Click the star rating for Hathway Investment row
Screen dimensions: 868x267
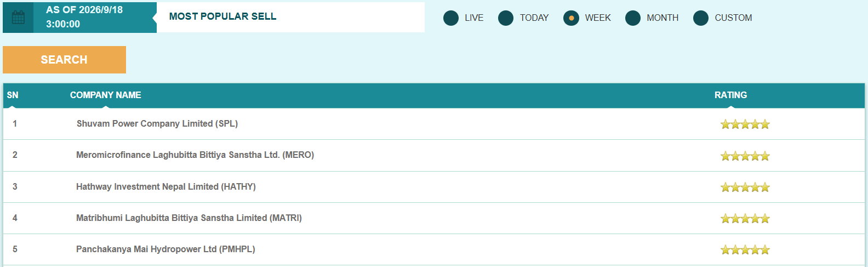(745, 188)
